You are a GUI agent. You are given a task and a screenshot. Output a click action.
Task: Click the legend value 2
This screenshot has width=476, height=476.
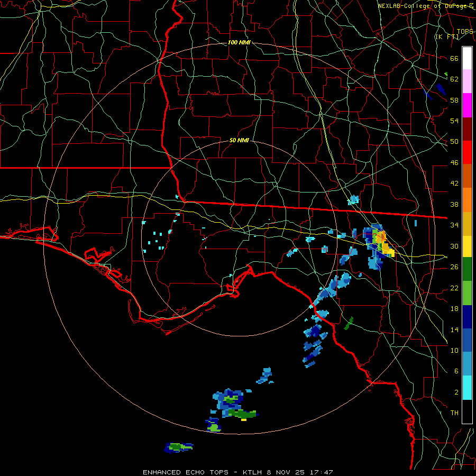click(456, 392)
